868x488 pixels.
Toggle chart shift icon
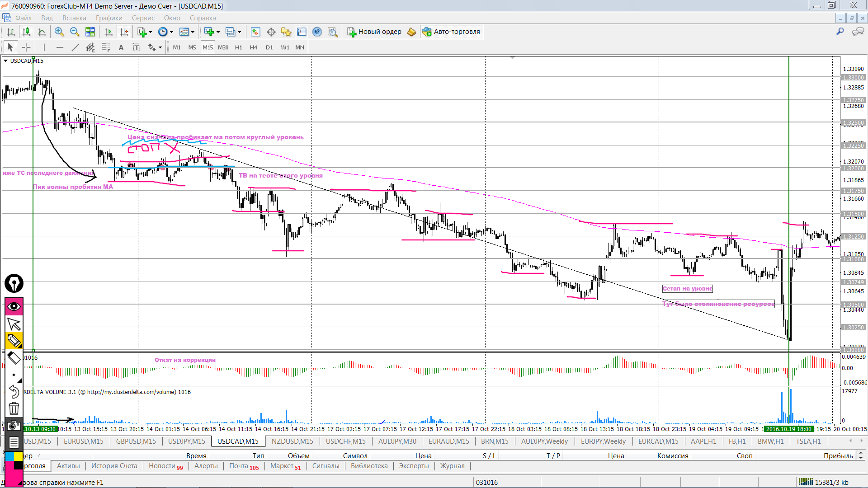123,32
